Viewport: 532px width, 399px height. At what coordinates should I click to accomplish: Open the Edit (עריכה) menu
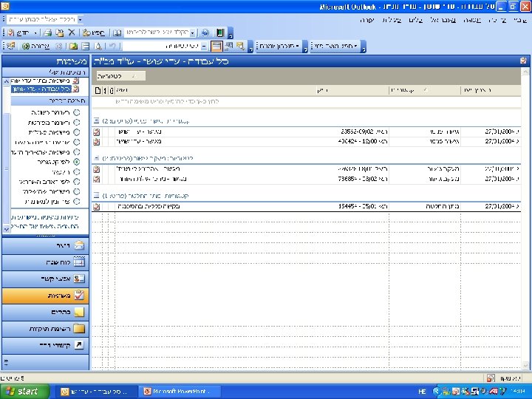497,20
